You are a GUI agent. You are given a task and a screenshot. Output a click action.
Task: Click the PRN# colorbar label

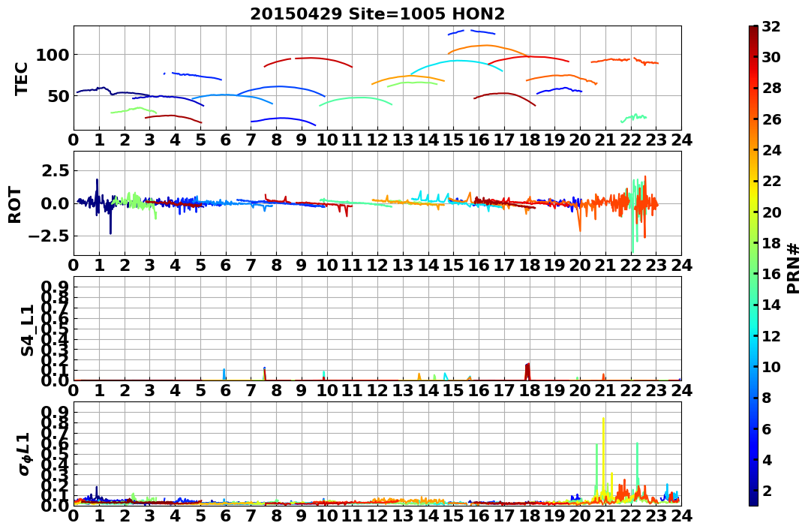coord(794,269)
